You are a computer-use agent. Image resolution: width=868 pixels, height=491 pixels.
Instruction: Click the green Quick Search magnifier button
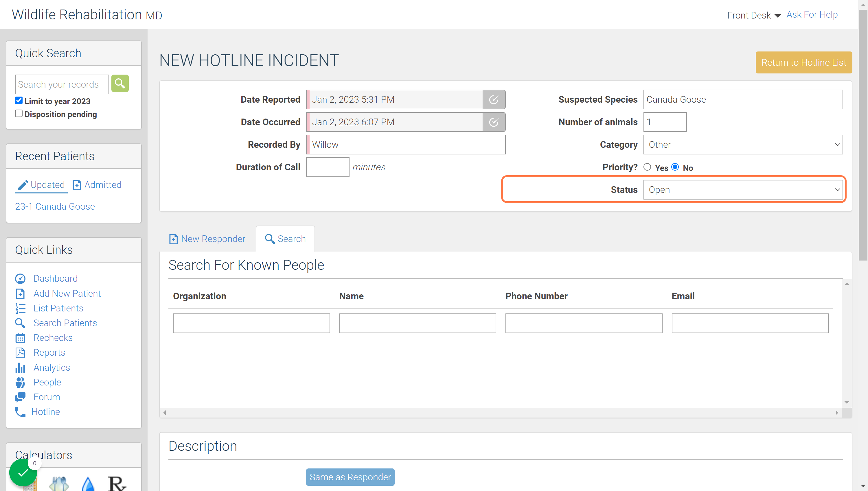[120, 83]
